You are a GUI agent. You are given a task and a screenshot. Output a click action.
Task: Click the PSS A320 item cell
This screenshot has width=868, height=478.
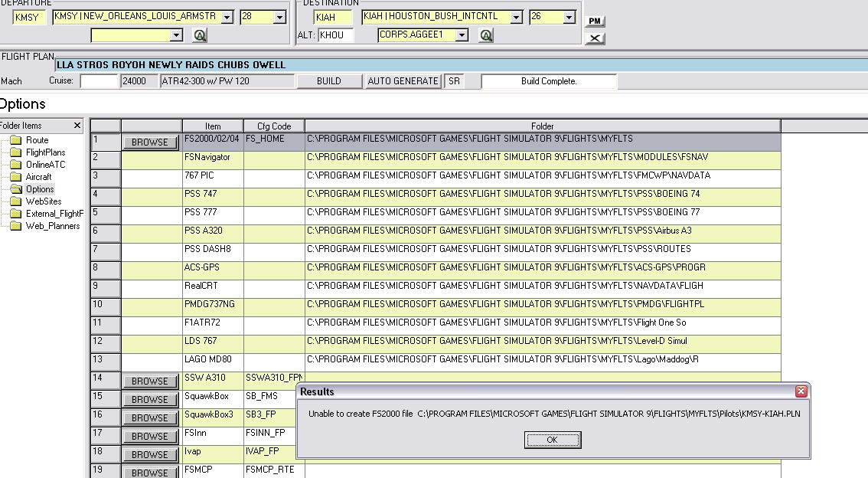point(213,233)
